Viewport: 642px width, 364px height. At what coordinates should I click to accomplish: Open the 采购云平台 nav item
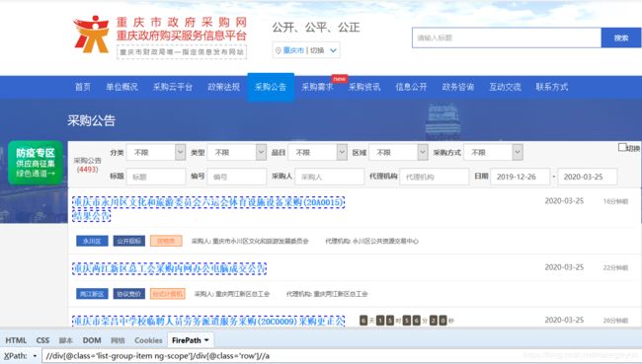[x=173, y=87]
